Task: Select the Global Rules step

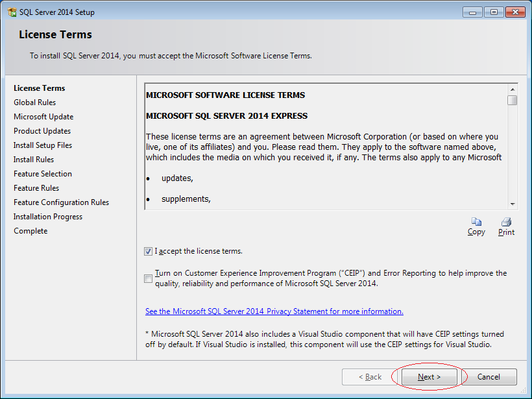Action: [34, 103]
